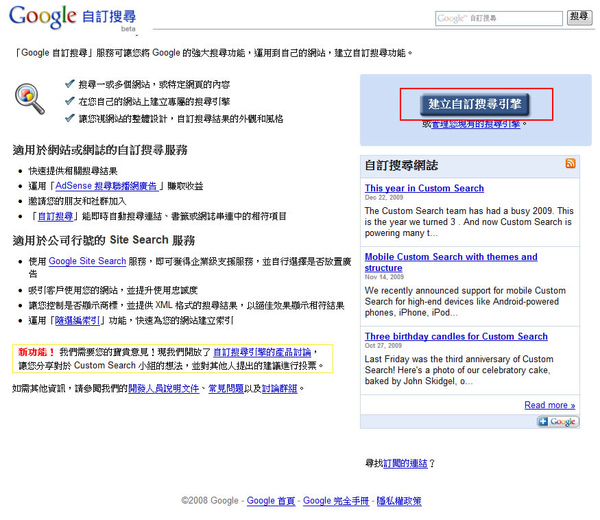The width and height of the screenshot is (600, 520).
Task: Open Three birthday candles for Custom Search
Action: [456, 336]
